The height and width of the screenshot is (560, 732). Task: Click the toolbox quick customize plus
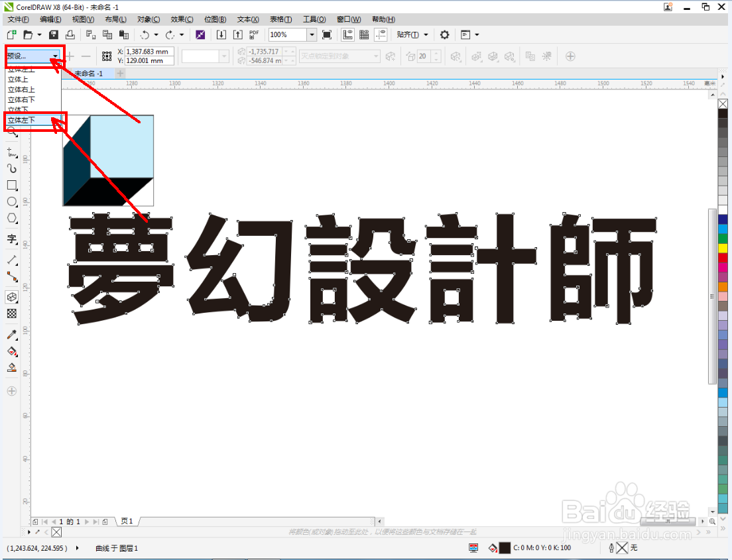tap(12, 391)
